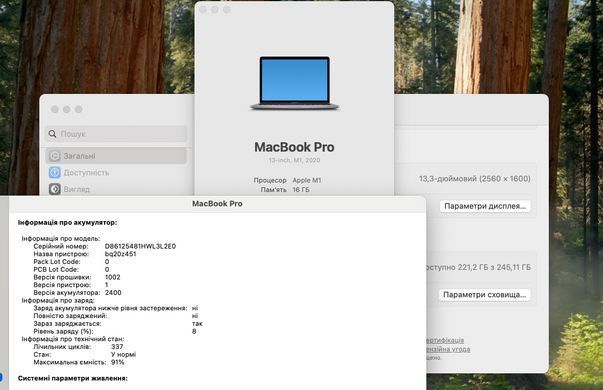Select battery version value 2400

click(x=113, y=292)
